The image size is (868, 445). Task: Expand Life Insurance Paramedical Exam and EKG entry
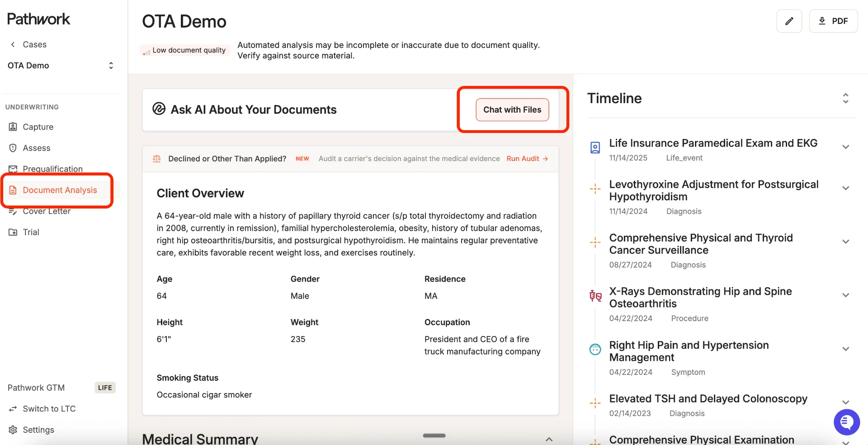click(x=846, y=147)
